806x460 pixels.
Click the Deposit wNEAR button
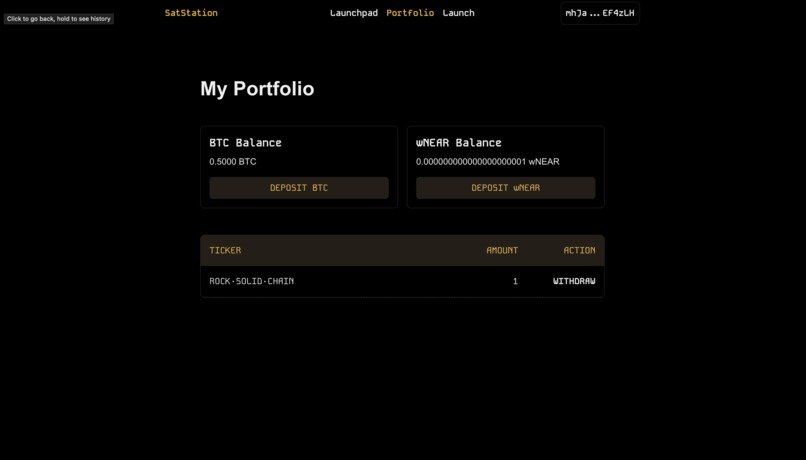[x=505, y=188]
